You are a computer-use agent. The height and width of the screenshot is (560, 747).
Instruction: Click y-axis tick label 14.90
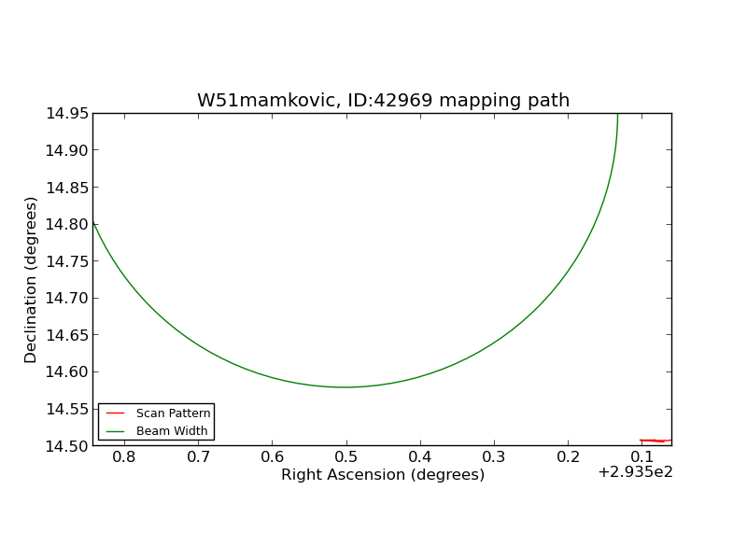[x=67, y=150]
